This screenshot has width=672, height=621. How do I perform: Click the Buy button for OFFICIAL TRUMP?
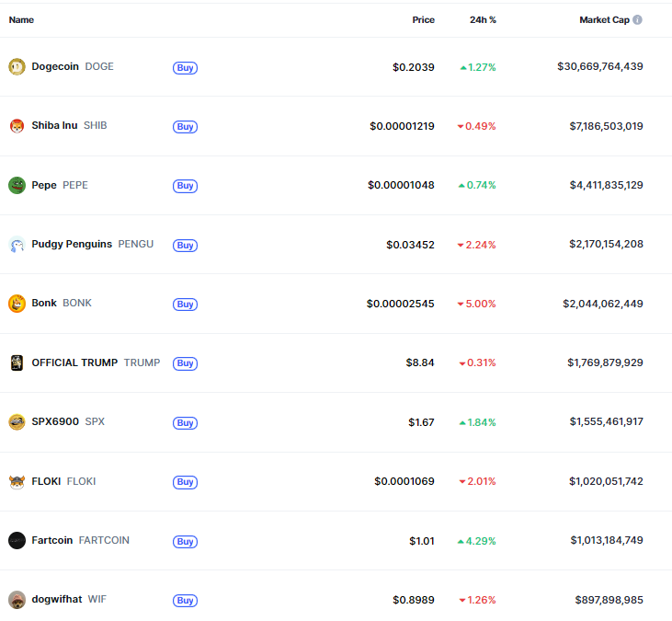(x=185, y=363)
